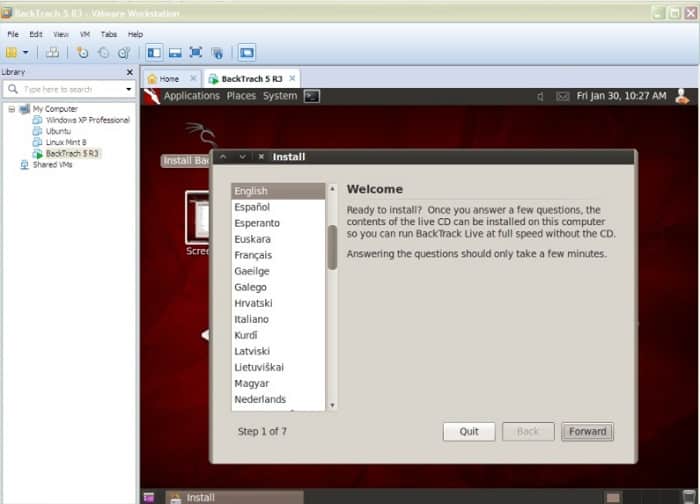Select Galego in language list
This screenshot has height=504, width=700.
pos(279,287)
